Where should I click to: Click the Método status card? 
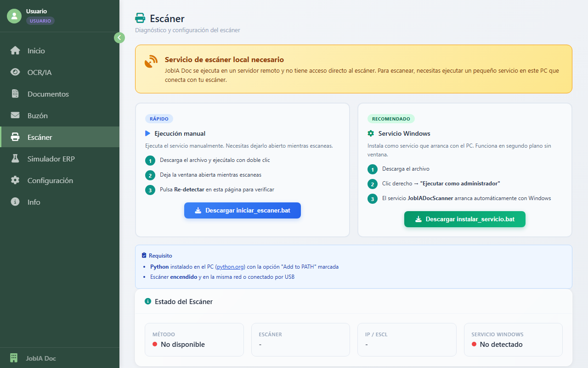click(194, 339)
